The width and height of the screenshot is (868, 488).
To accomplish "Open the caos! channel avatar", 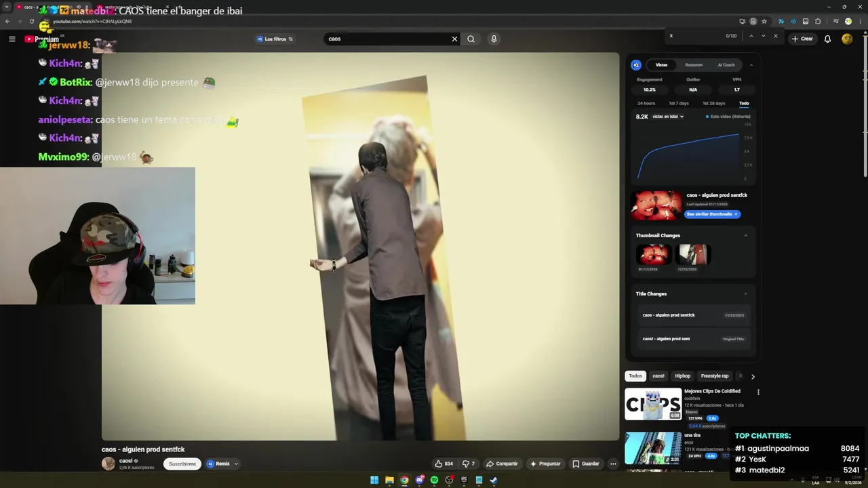I will pos(108,464).
